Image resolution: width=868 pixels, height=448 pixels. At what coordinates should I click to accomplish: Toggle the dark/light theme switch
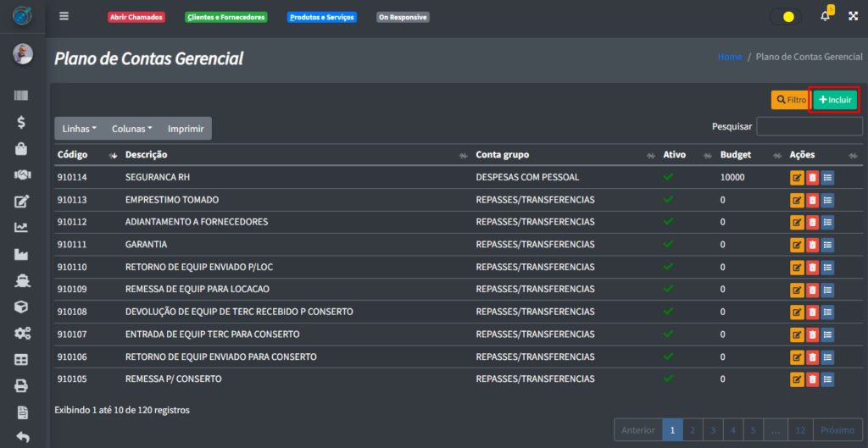pos(786,16)
